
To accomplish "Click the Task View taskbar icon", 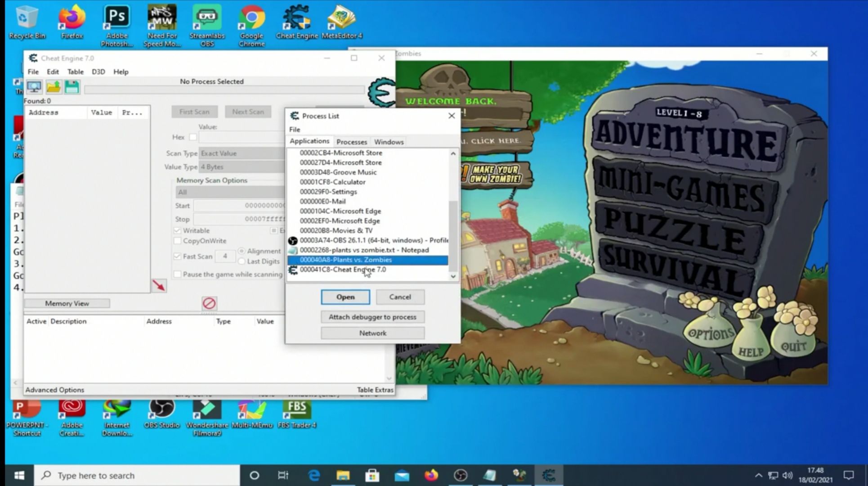I will pyautogui.click(x=283, y=475).
